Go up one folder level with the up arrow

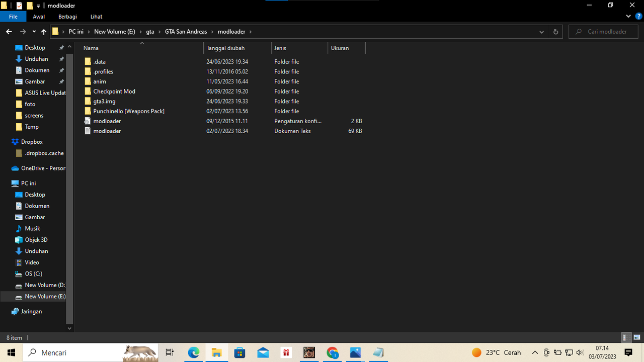44,32
